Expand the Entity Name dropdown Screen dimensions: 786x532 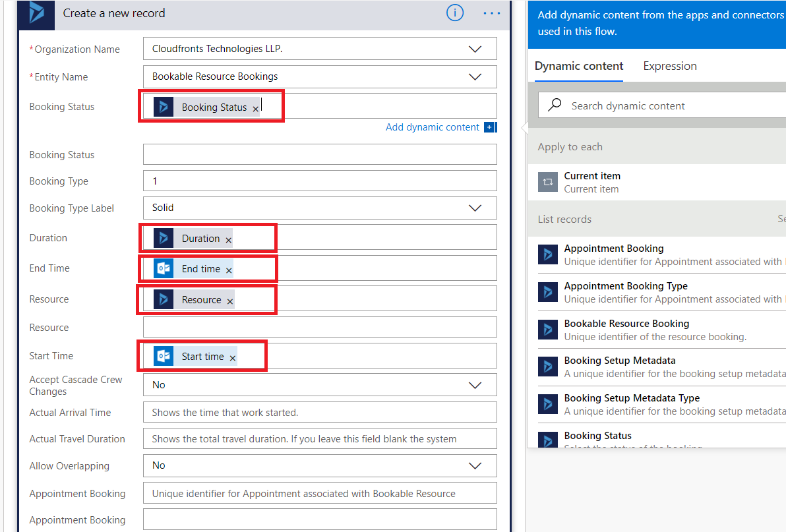475,76
